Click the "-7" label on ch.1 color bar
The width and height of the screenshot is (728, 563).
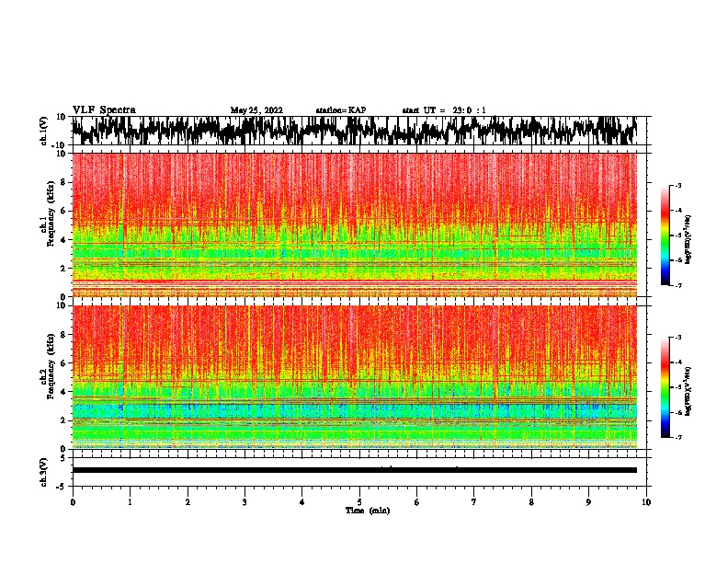coord(677,285)
